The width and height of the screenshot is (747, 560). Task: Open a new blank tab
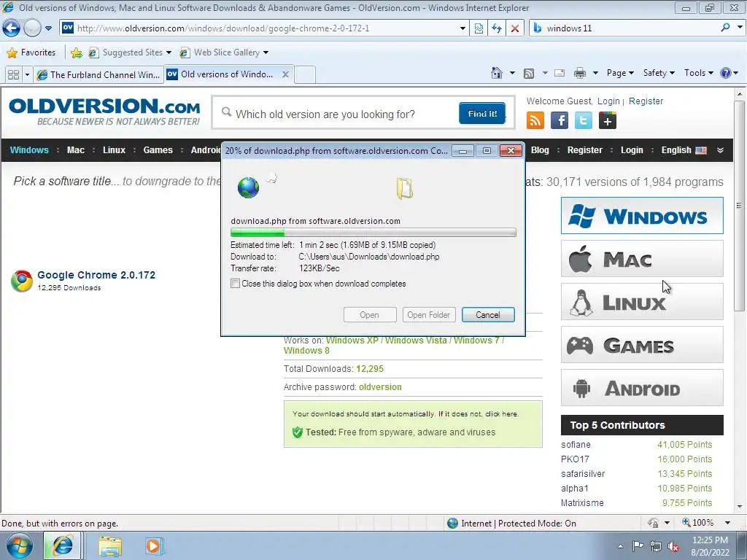click(305, 75)
